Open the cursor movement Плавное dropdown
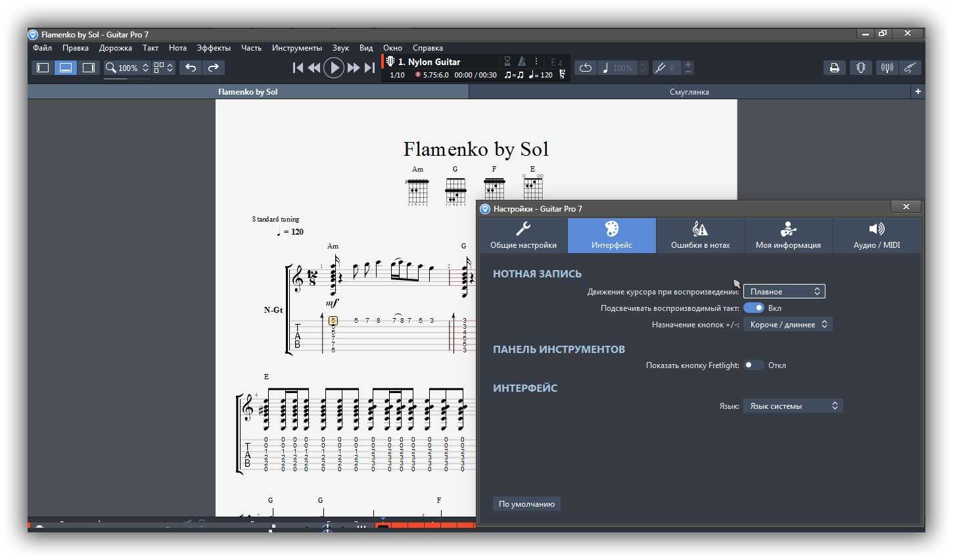Screen dimensions: 953x560 point(784,291)
